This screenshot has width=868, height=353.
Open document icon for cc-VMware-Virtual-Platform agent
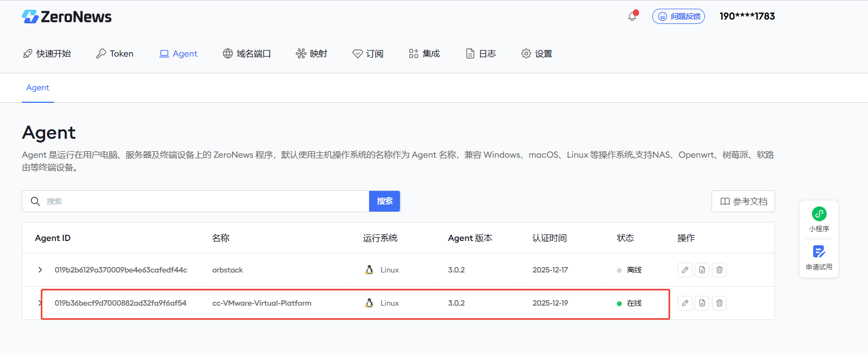pyautogui.click(x=702, y=303)
